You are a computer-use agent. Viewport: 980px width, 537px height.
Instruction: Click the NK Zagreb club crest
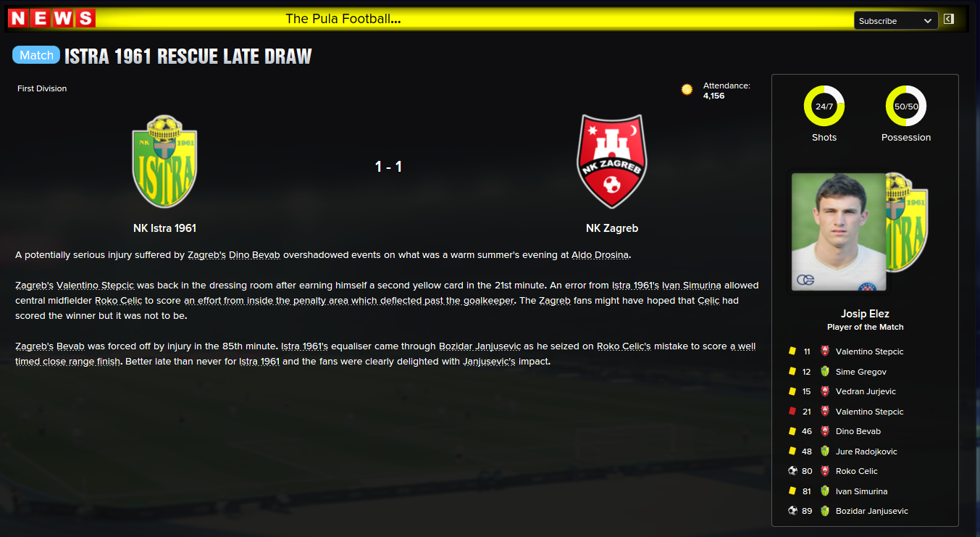612,162
